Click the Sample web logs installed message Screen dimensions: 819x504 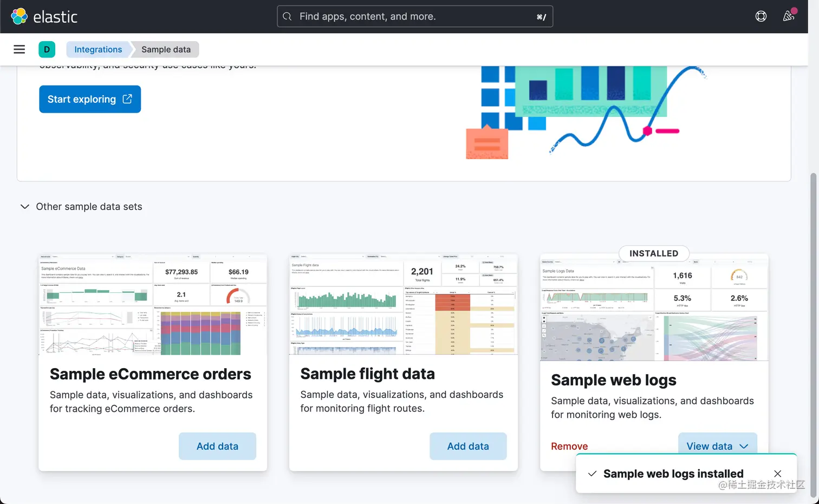[673, 474]
